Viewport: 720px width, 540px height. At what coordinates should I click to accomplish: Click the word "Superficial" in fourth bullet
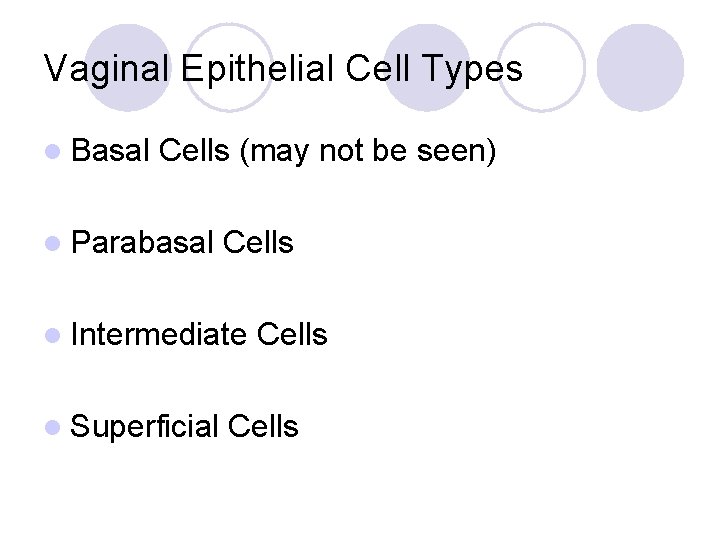[145, 427]
